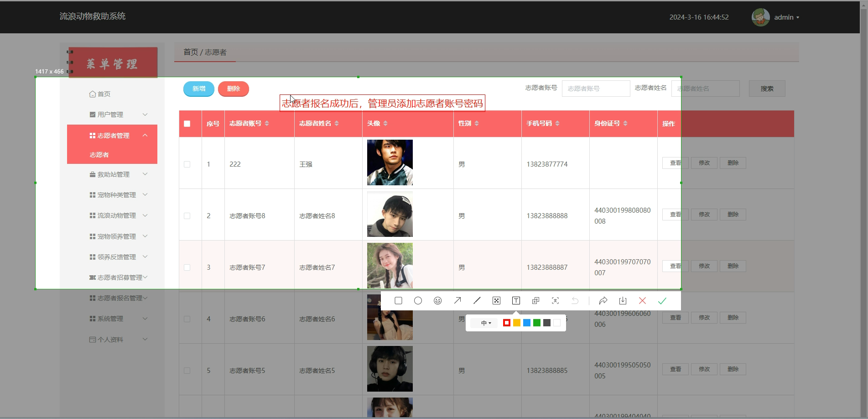Expand the 志愿者报名管理 menu chevron
868x419 pixels.
click(x=145, y=298)
